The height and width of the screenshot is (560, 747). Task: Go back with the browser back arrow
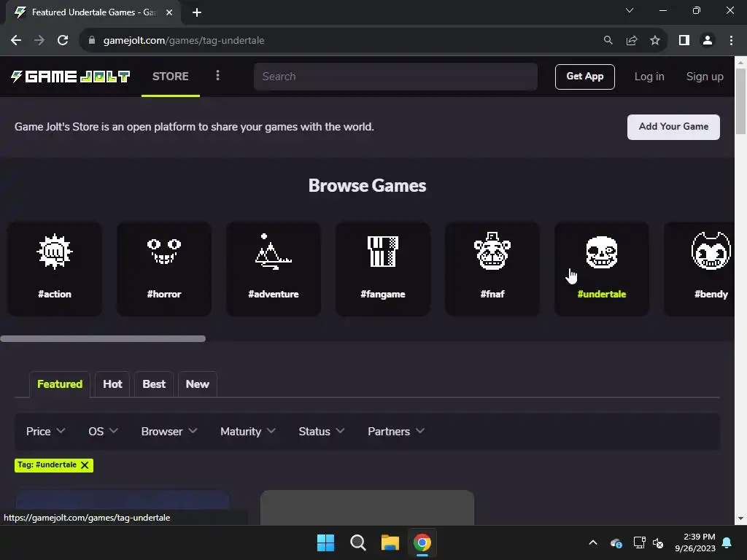point(16,41)
